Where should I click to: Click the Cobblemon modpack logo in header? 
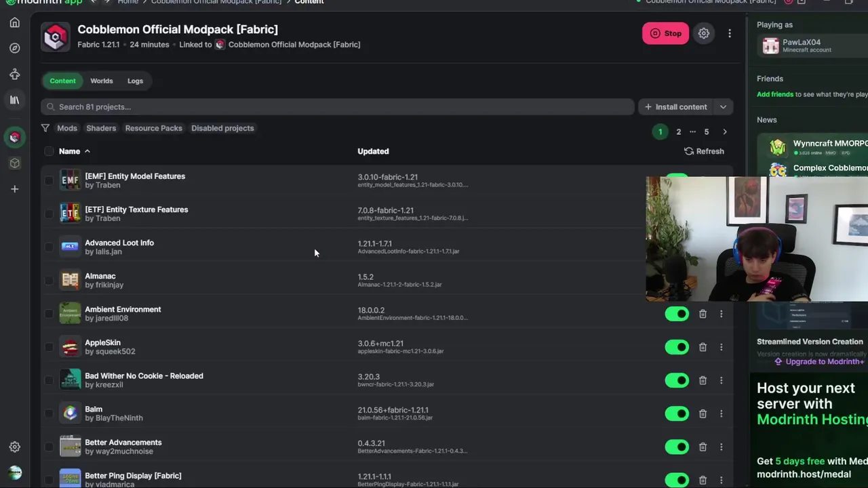(x=55, y=37)
